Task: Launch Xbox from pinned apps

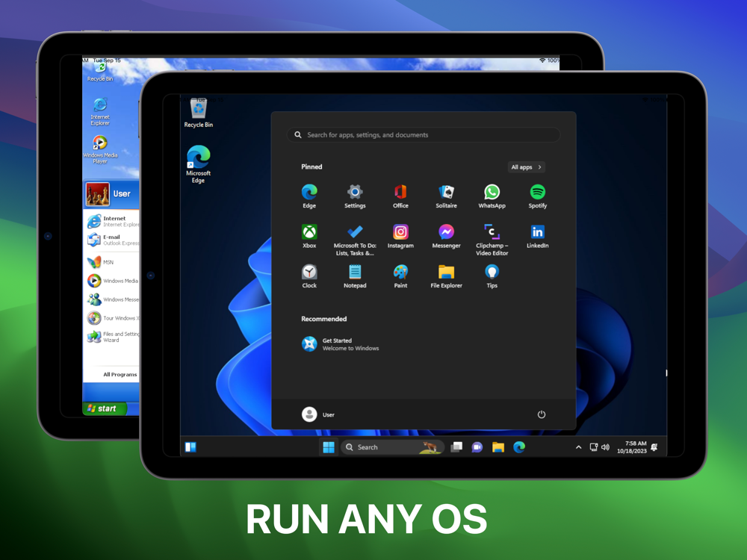Action: pos(309,236)
